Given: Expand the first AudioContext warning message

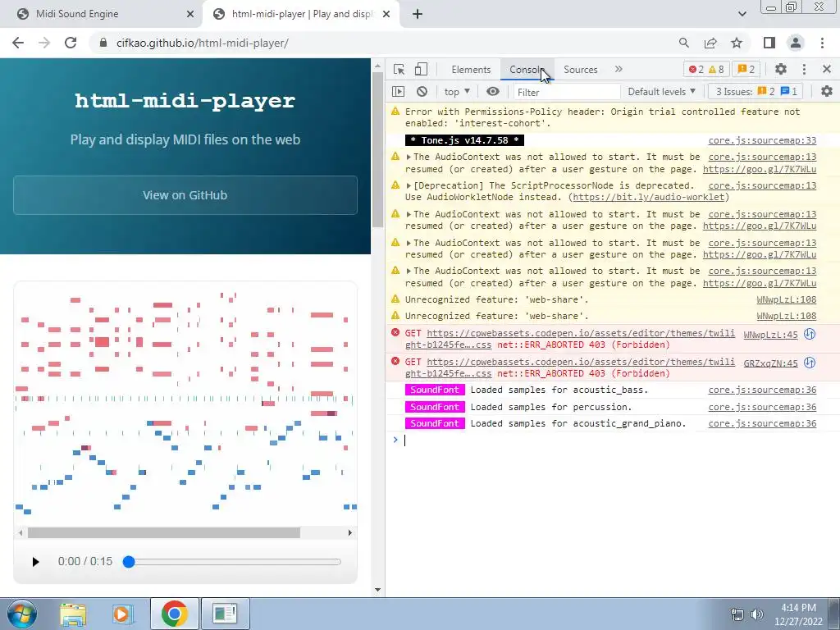Looking at the screenshot, I should 409,157.
